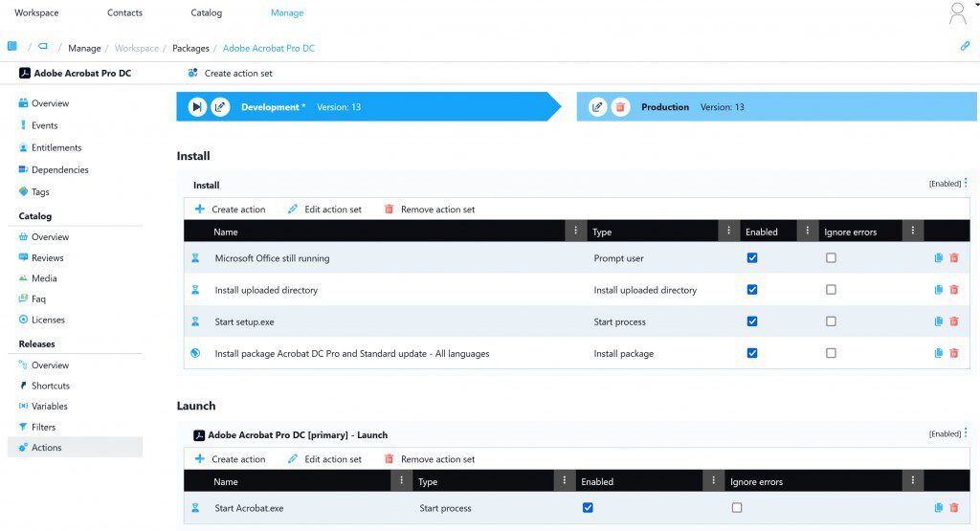
Task: Check Ignore errors for Start setup.exe
Action: (x=831, y=321)
